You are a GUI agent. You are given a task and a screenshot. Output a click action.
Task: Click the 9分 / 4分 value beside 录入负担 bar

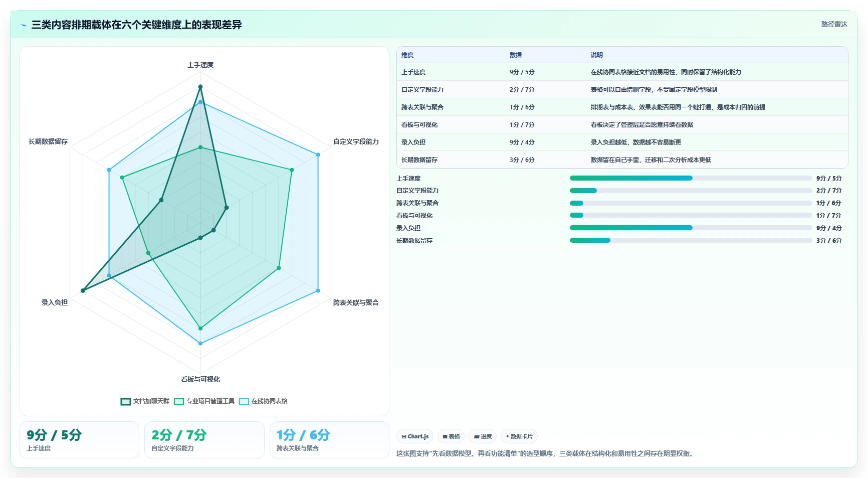tap(829, 228)
